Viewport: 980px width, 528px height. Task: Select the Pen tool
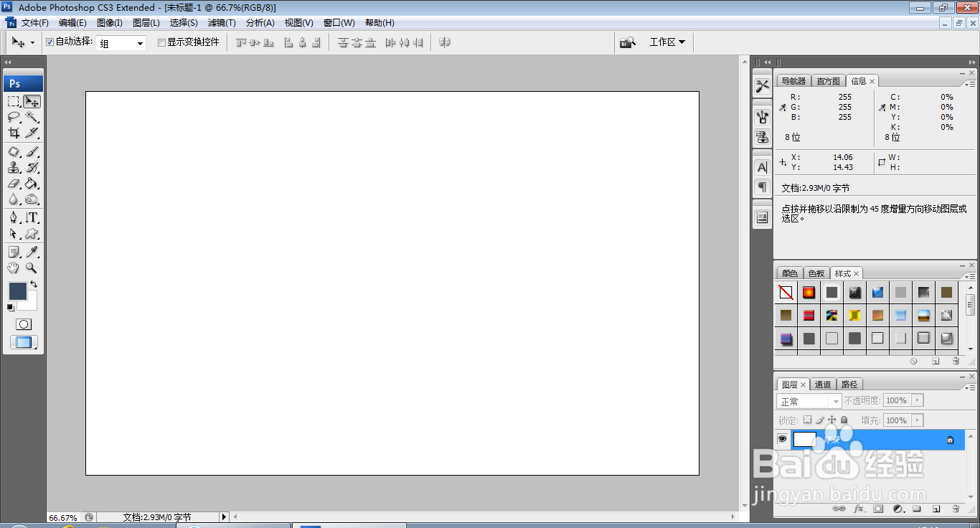[x=14, y=217]
